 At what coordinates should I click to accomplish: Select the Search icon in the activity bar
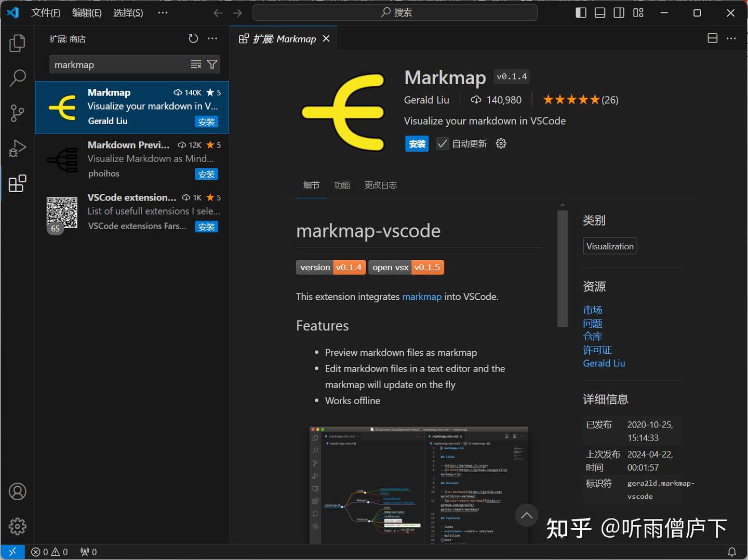tap(17, 78)
